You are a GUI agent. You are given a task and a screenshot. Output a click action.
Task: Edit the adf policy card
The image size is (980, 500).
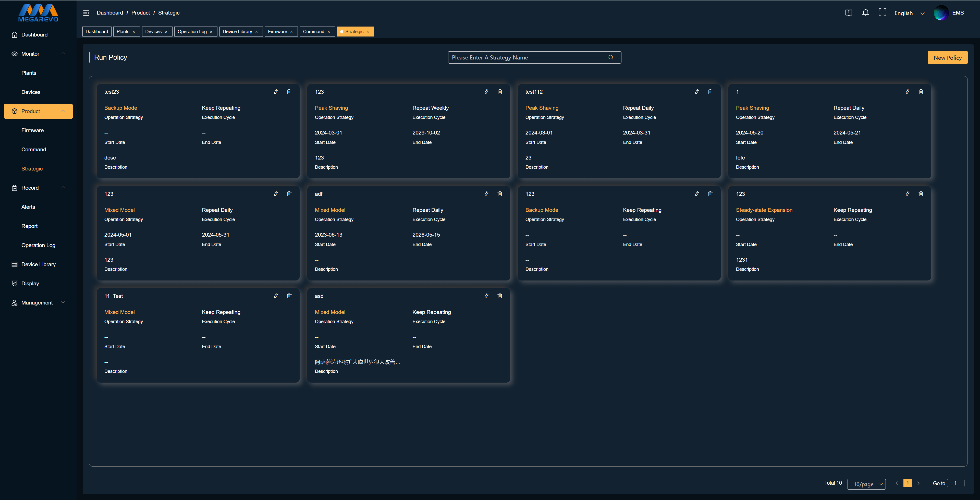pos(487,194)
